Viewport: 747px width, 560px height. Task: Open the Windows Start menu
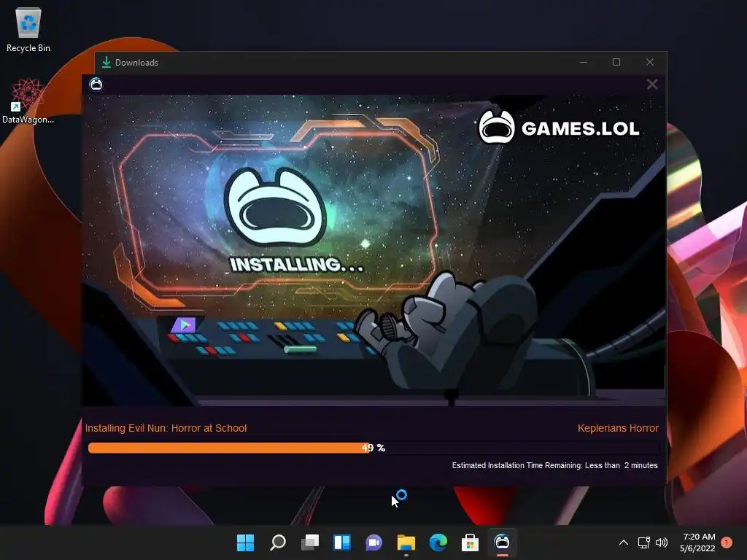coord(245,542)
